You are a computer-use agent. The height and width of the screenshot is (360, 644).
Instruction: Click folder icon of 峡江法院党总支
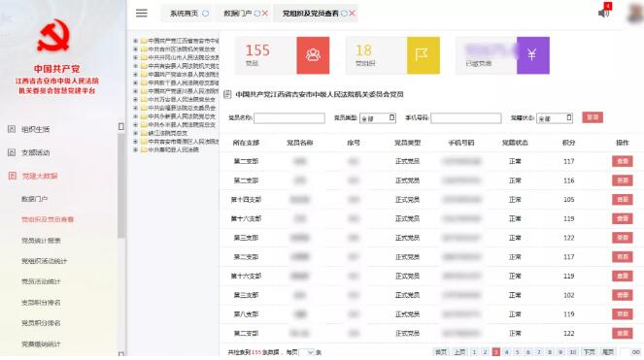pos(144,133)
